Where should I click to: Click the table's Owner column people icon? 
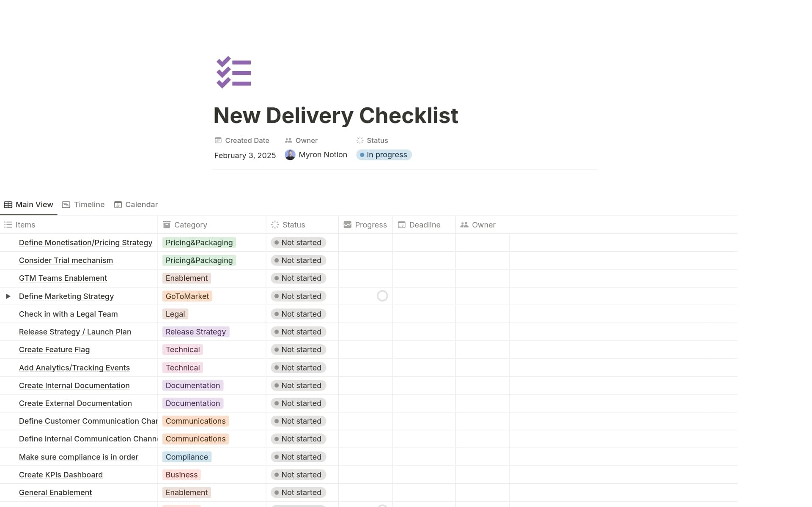[x=464, y=225]
